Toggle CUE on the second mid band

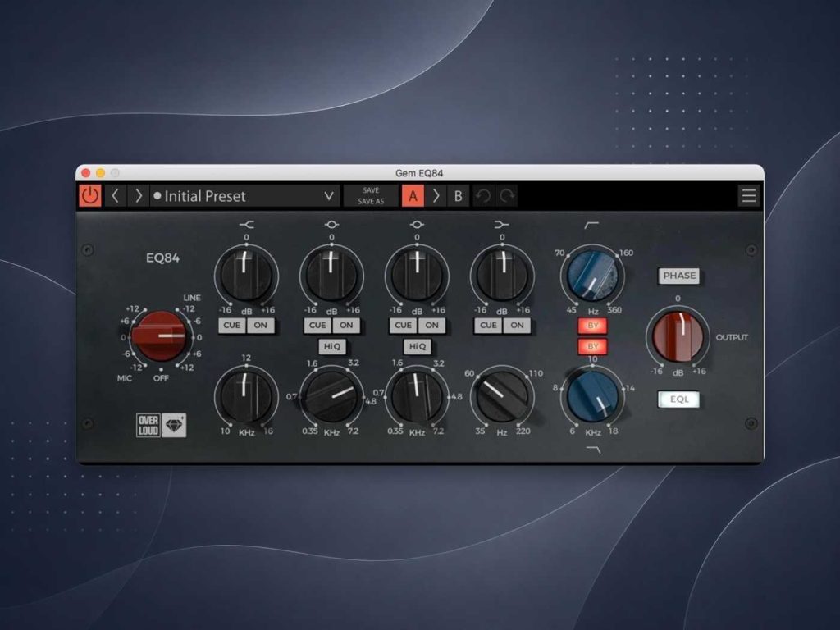[x=403, y=325]
